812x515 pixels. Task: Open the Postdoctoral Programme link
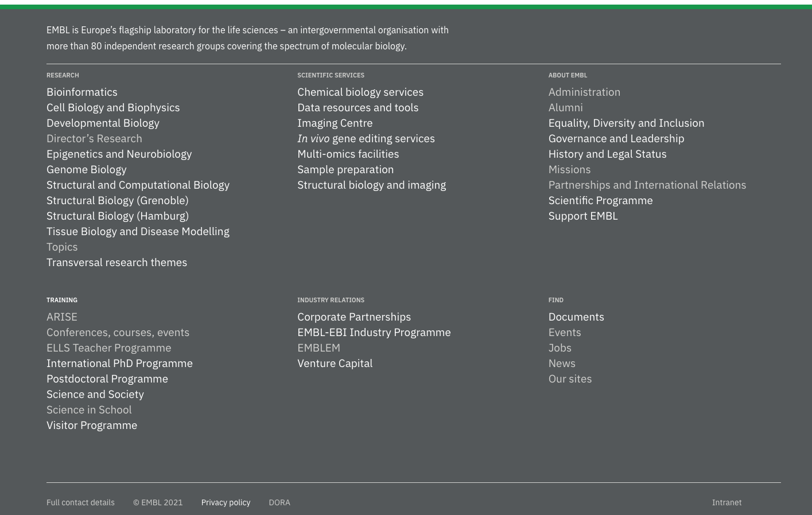(107, 379)
